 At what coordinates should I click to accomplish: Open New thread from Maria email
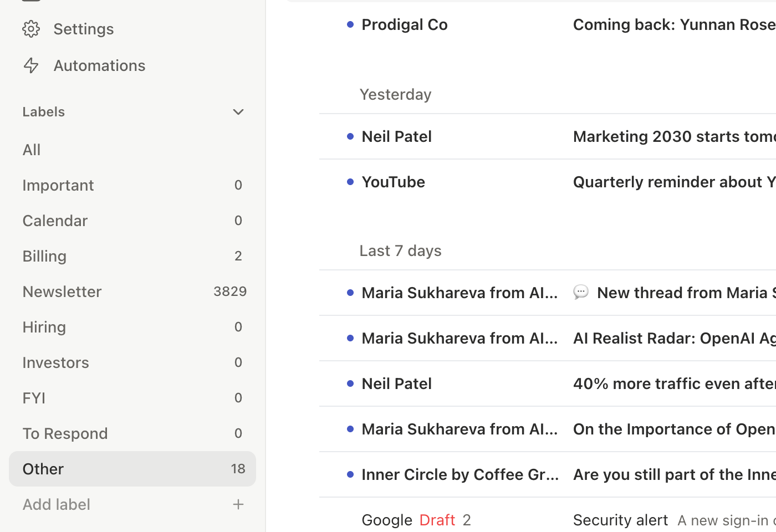click(x=548, y=293)
